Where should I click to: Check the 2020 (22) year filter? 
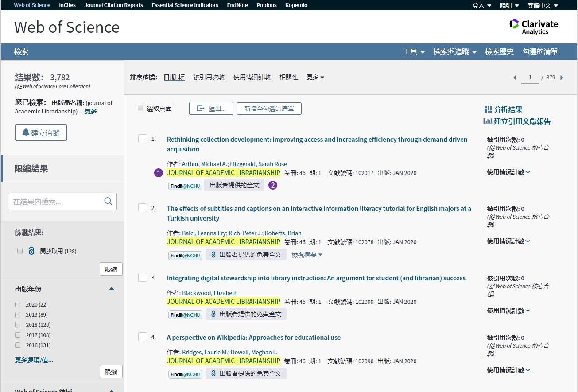[18, 304]
